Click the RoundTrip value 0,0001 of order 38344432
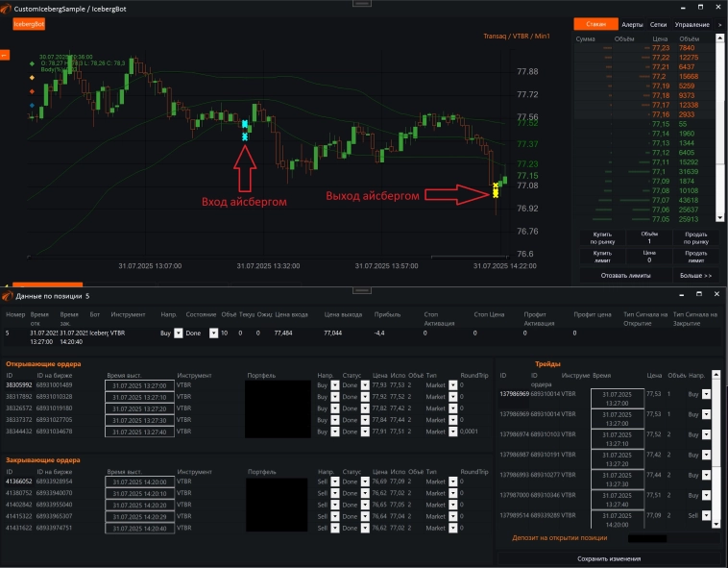The width and height of the screenshot is (728, 568). tap(469, 432)
